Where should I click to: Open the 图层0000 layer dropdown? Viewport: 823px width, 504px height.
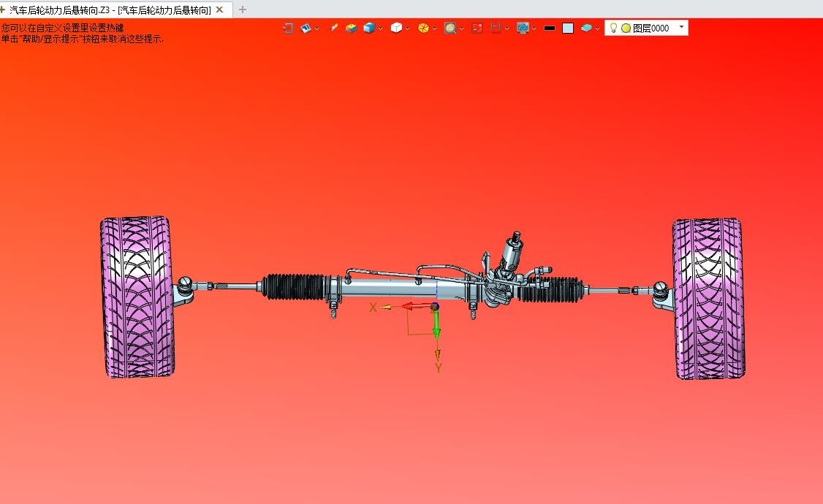coord(681,28)
